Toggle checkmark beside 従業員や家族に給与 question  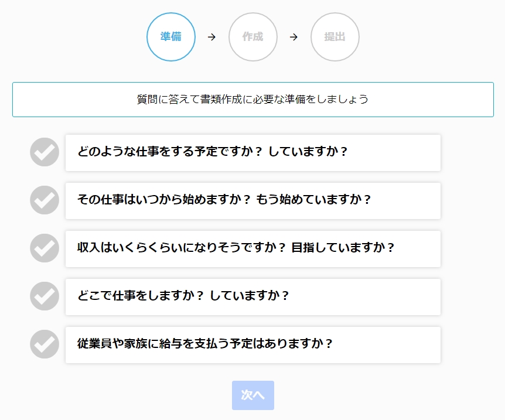click(45, 344)
